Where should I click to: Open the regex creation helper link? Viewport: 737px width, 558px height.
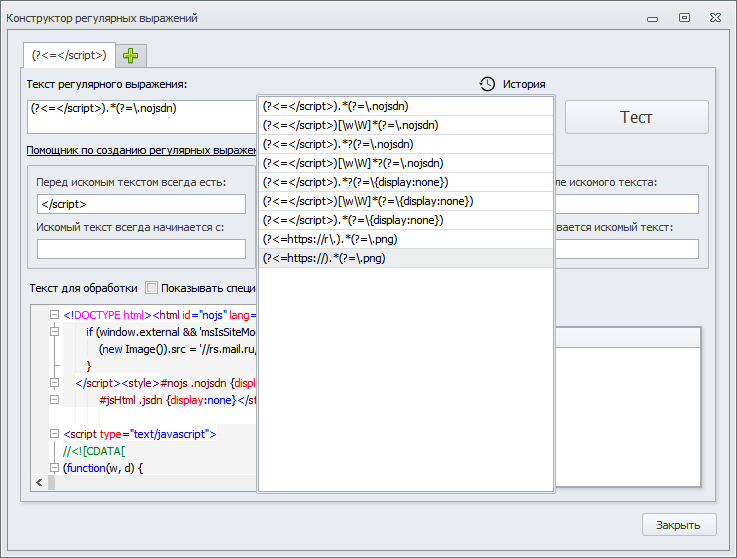[x=141, y=150]
